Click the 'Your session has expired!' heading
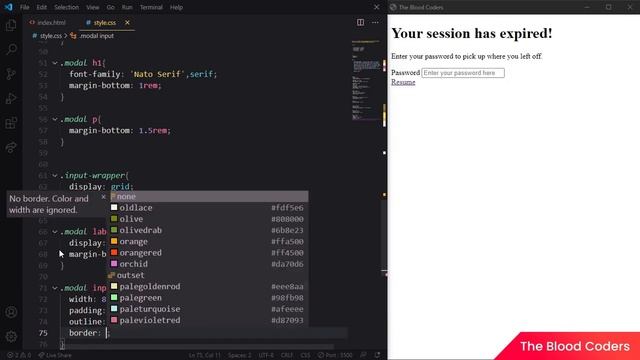Screen dimensions: 640x360 coord(471,33)
